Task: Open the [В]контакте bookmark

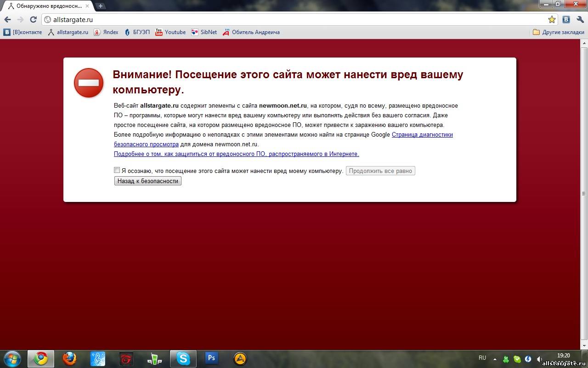Action: click(x=23, y=32)
